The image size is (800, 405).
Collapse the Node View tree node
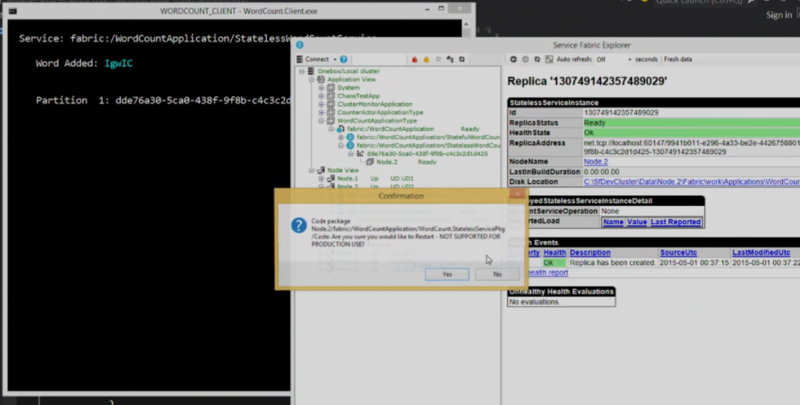click(x=312, y=170)
